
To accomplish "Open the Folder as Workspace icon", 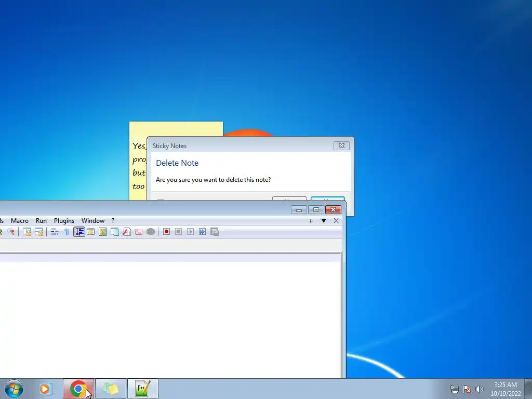I will [x=139, y=232].
